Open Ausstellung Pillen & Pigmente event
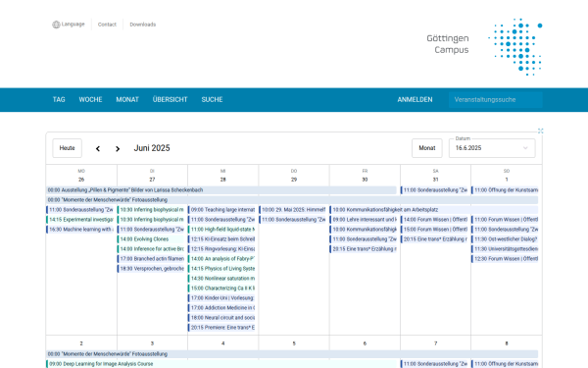Viewport: 588px width, 368px height. [221, 190]
